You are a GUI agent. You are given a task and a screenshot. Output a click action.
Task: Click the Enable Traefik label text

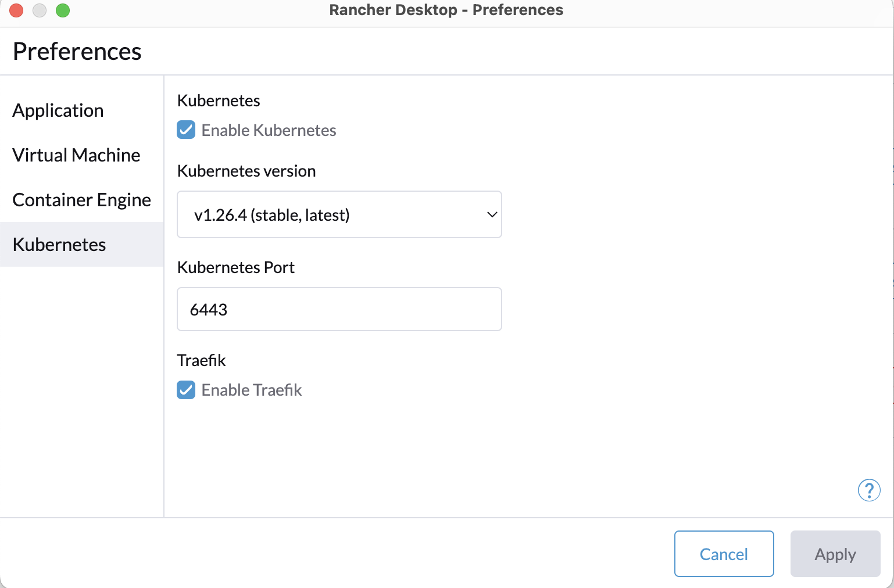point(252,390)
